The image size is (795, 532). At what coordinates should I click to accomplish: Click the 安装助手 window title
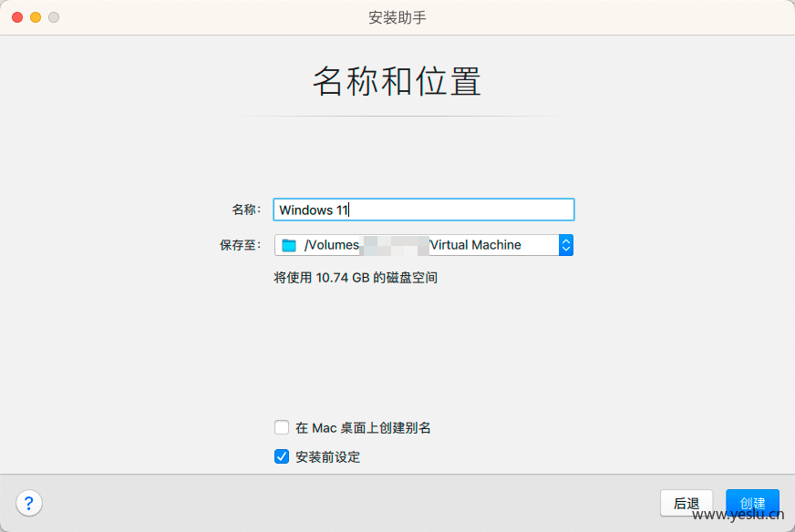point(397,17)
